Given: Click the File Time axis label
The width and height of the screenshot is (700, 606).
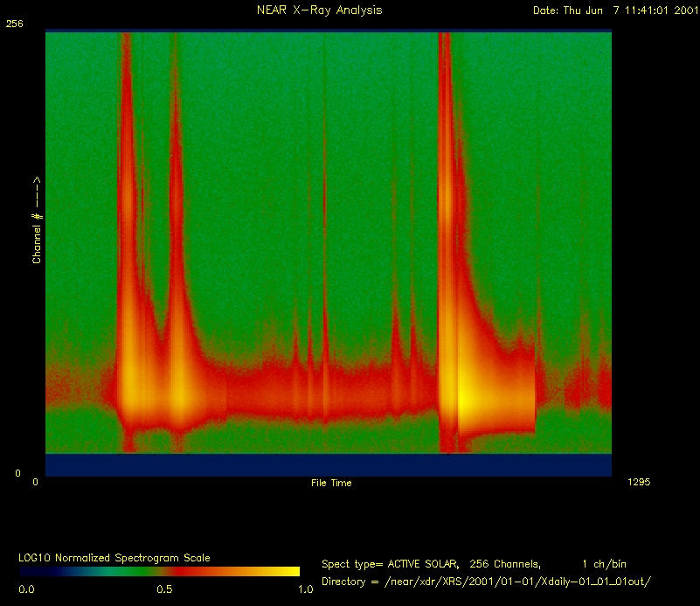Looking at the screenshot, I should point(331,483).
